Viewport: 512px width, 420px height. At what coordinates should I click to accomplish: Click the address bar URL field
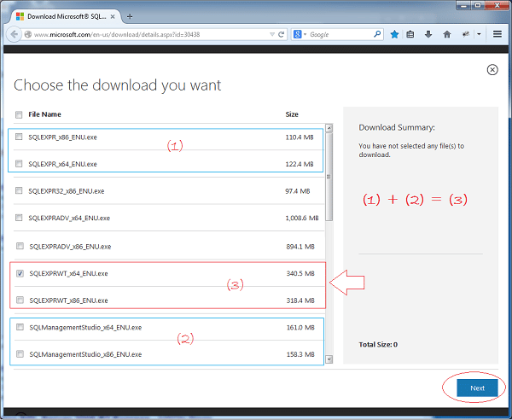[150, 34]
